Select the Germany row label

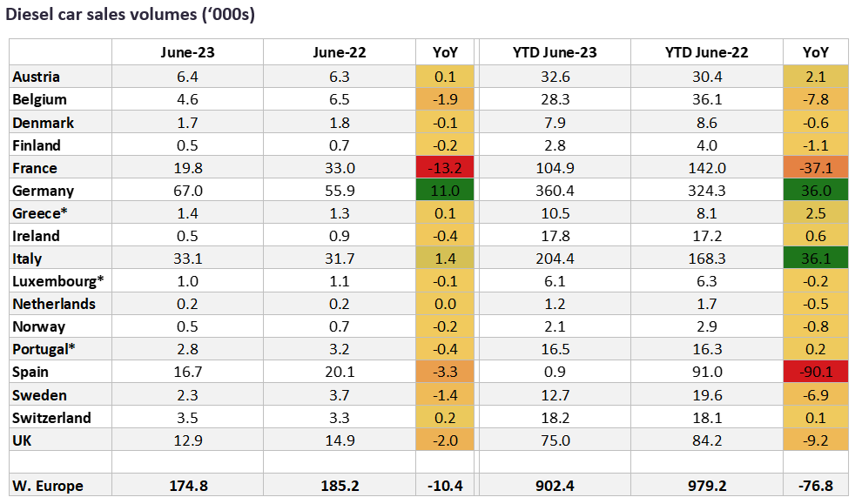coord(43,191)
